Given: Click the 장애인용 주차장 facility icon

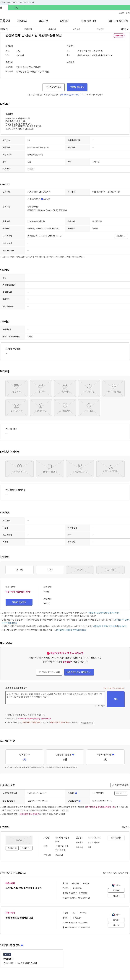Looking at the screenshot, I should coord(19,469).
